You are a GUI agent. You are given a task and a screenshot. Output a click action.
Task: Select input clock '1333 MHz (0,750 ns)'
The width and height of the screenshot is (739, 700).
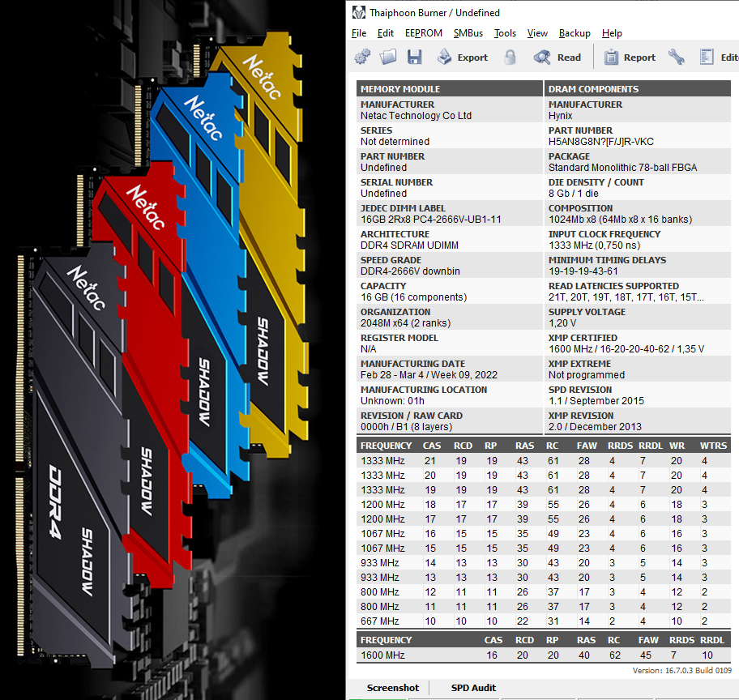point(594,245)
